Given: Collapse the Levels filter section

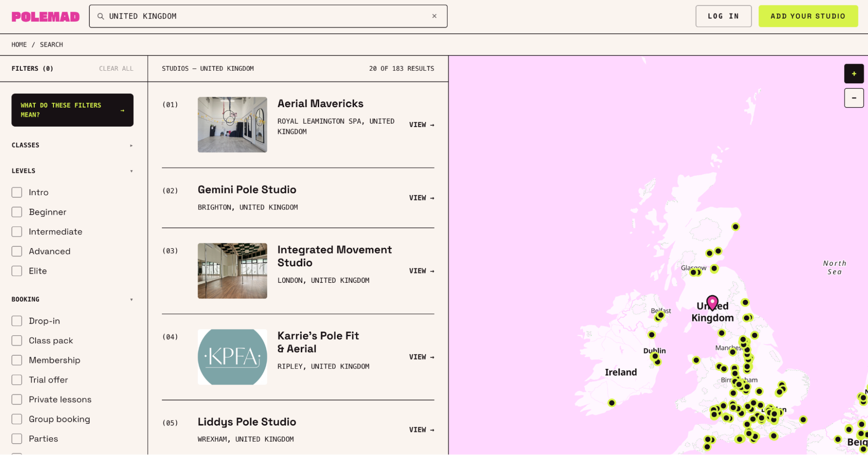Looking at the screenshot, I should click(x=73, y=171).
